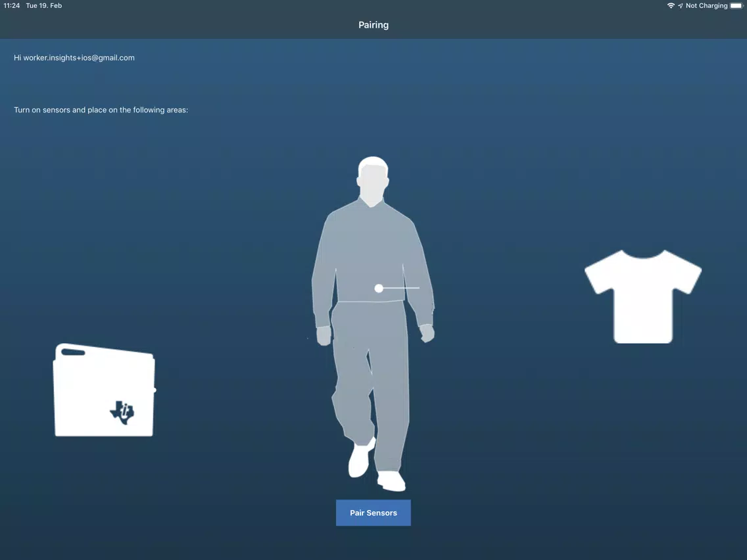Tap the greeting 'Hi worker.insights+ios@gmail.com'
The width and height of the screenshot is (747, 560).
pos(74,58)
